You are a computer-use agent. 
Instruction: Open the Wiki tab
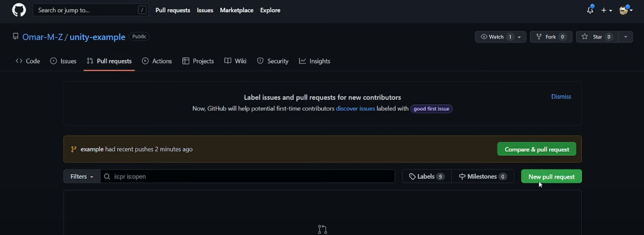pos(235,61)
